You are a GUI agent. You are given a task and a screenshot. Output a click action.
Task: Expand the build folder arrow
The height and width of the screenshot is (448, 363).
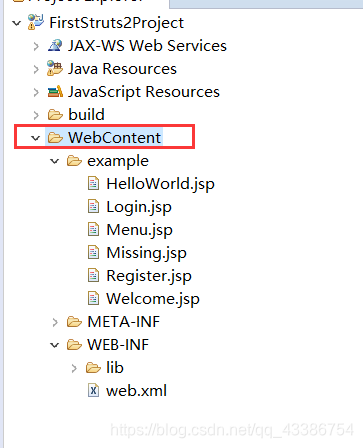coord(36,115)
